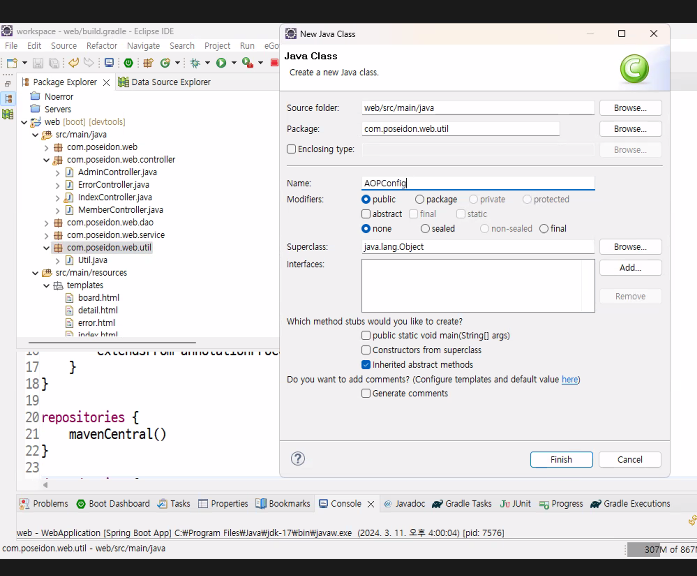Viewport: 697px width, 576px height.
Task: Click the red Stop toolbar icon
Action: 274,63
